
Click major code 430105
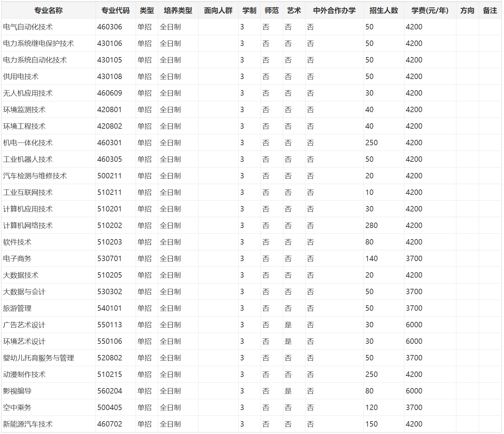pos(110,60)
